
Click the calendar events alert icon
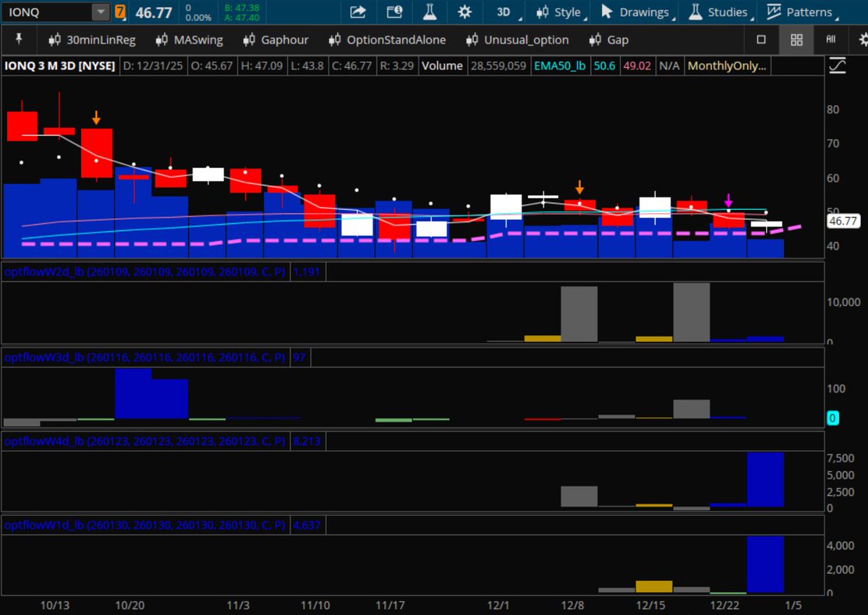pyautogui.click(x=393, y=12)
